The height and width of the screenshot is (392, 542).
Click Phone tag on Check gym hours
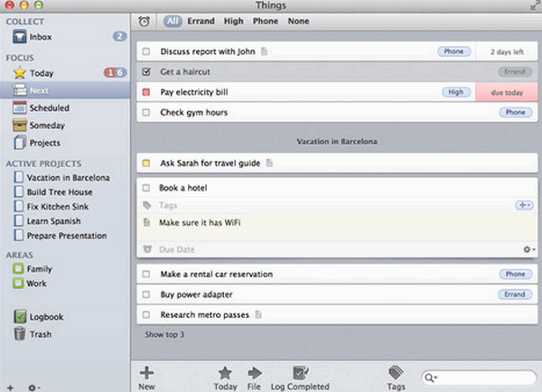point(516,112)
